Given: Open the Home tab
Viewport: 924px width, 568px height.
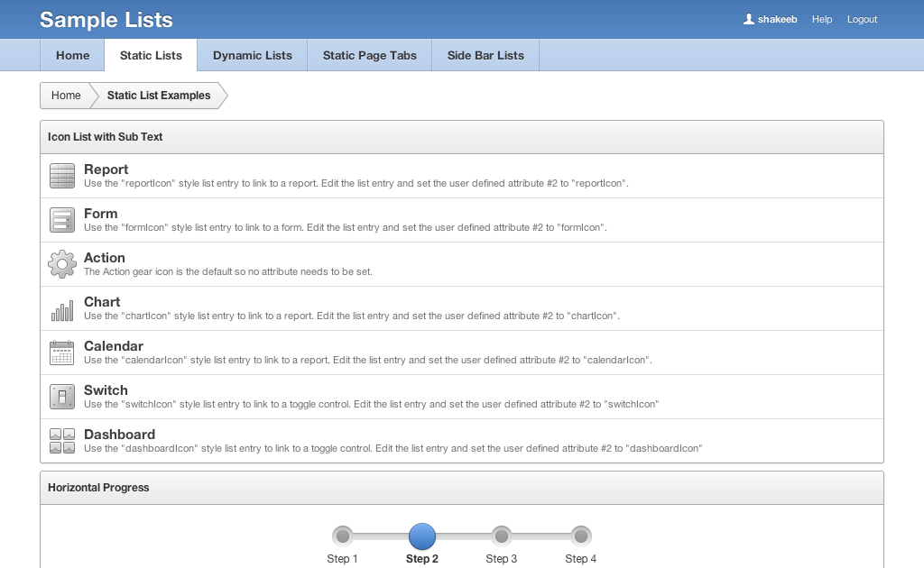Looking at the screenshot, I should (x=72, y=55).
